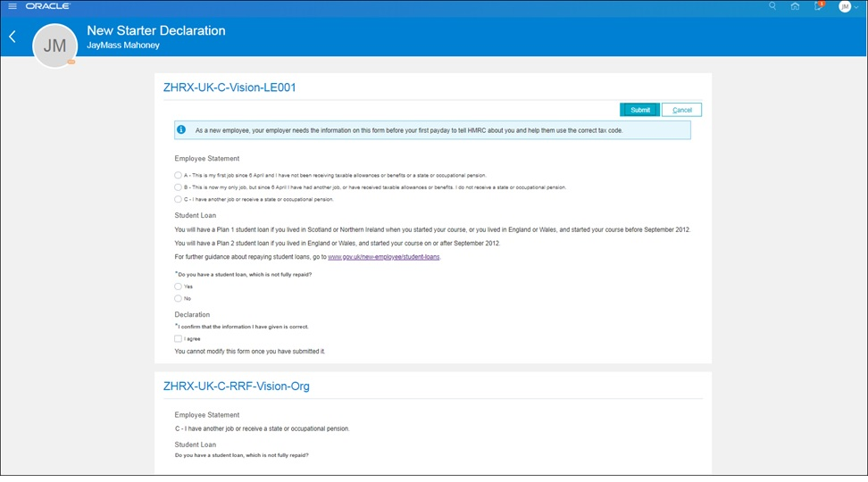This screenshot has width=868, height=482.
Task: Open notifications with the red badge
Action: point(818,6)
